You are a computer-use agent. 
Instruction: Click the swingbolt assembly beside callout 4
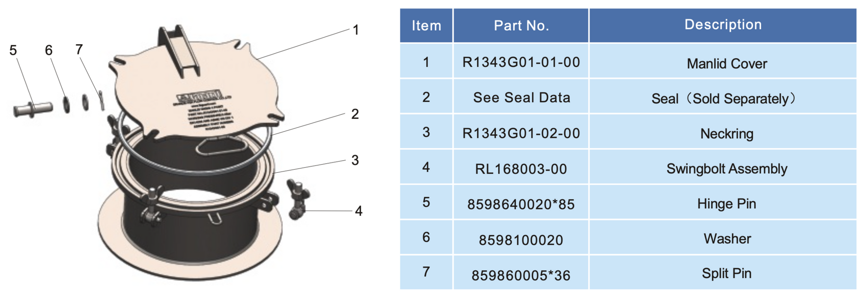tap(298, 199)
